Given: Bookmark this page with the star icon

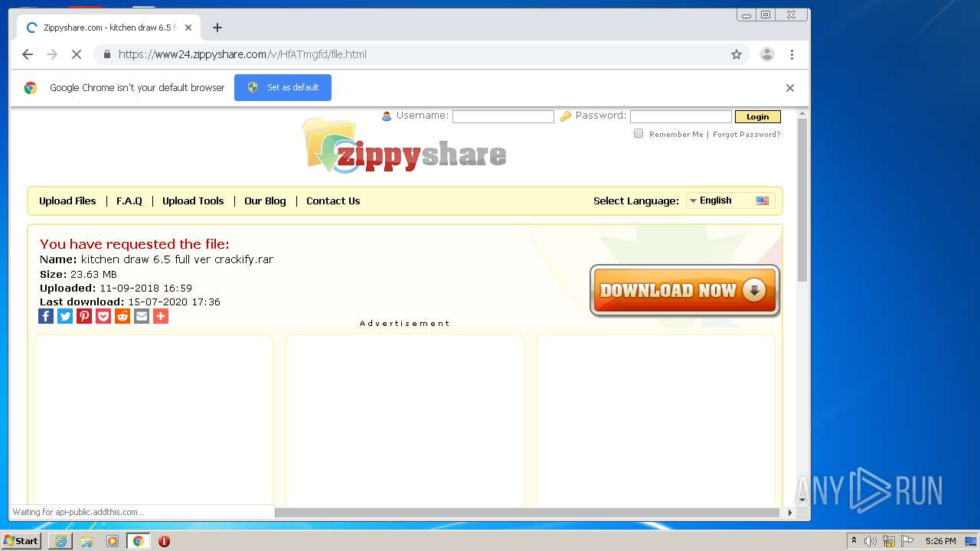Looking at the screenshot, I should point(737,54).
